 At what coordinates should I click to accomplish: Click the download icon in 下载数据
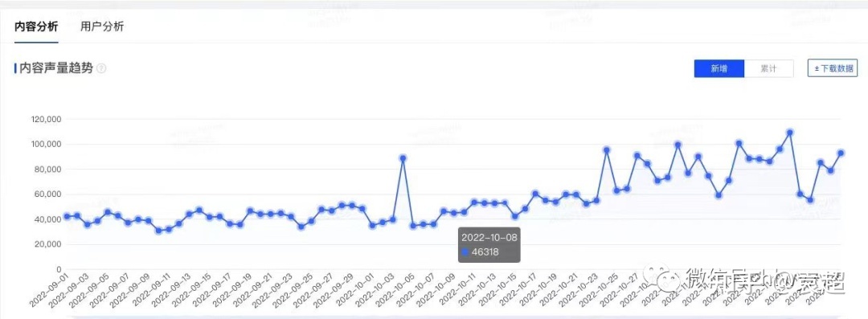click(x=817, y=68)
